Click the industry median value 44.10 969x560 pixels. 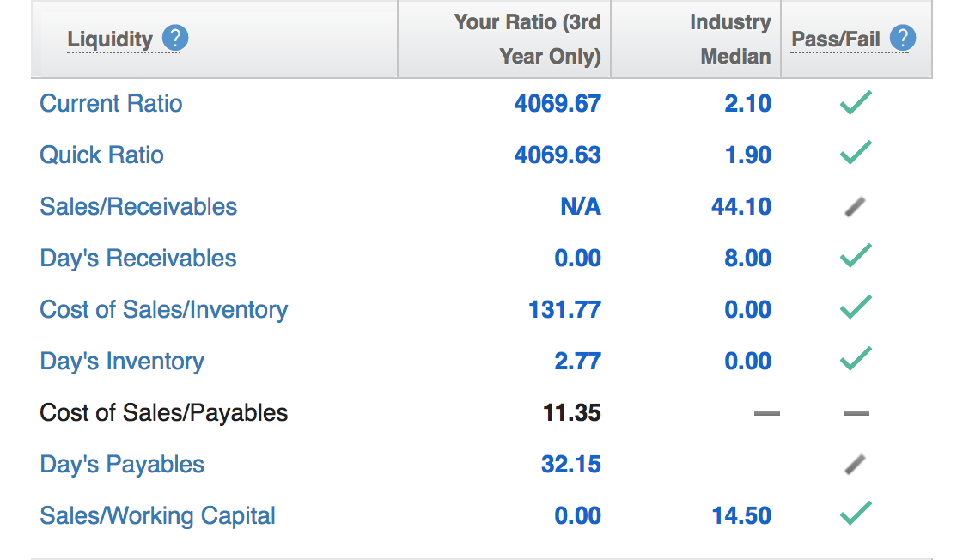coord(740,207)
